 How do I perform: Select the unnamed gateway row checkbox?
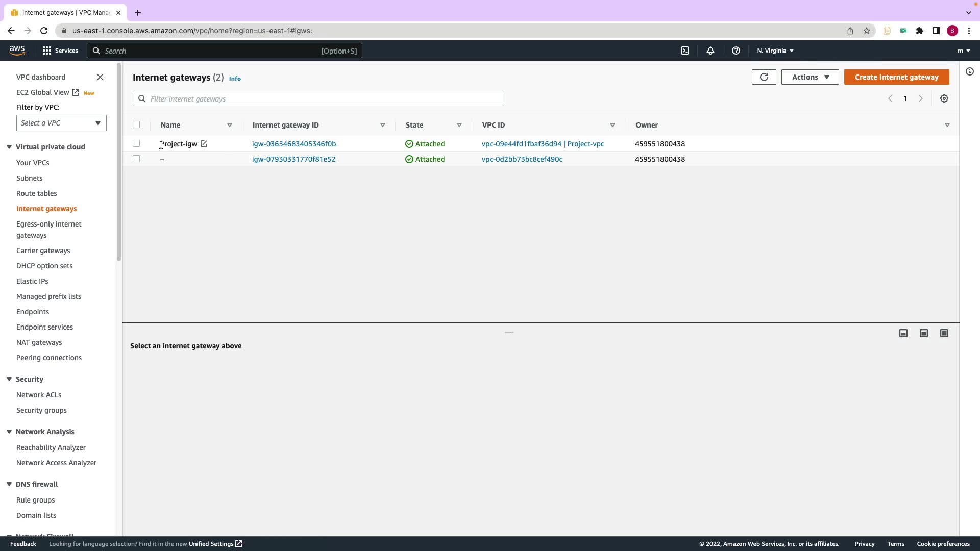tap(136, 159)
